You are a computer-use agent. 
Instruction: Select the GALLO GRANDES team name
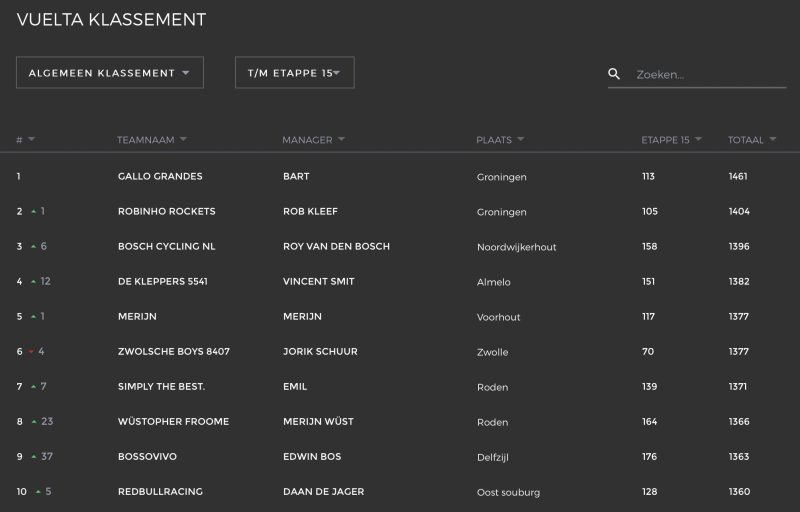pyautogui.click(x=160, y=176)
